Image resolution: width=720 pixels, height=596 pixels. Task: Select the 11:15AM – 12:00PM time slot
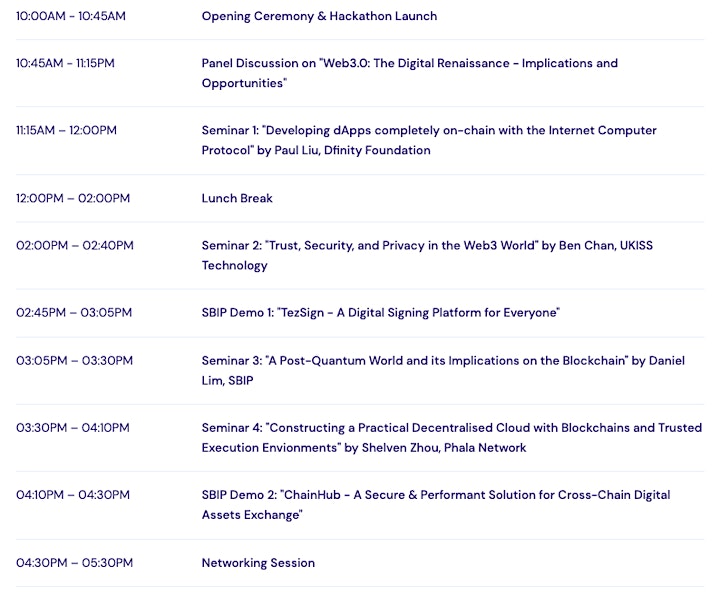[x=66, y=130]
